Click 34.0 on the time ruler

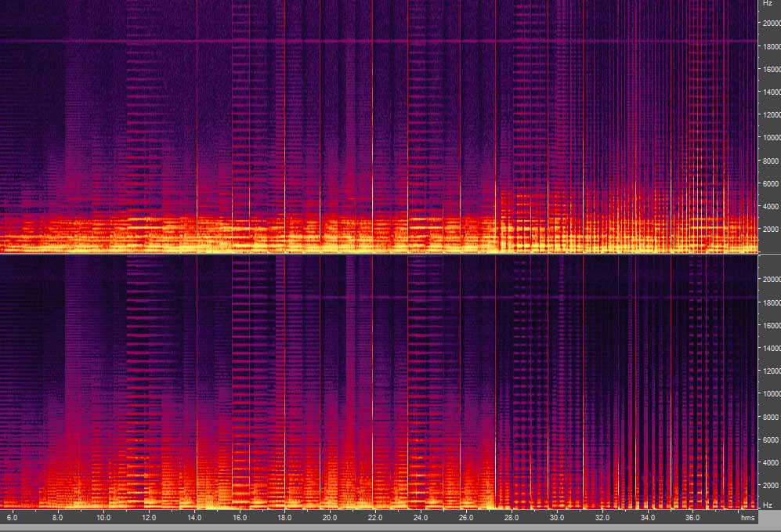[648, 518]
